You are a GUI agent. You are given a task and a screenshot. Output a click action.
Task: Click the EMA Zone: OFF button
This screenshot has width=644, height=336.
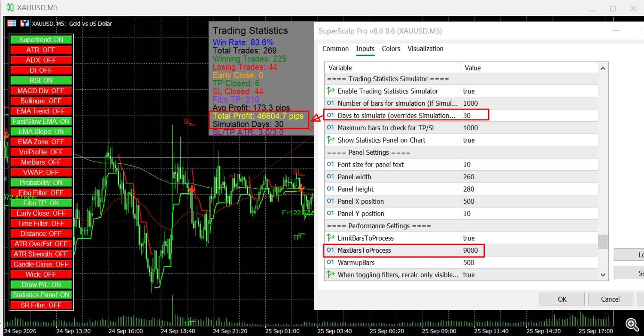coord(41,142)
